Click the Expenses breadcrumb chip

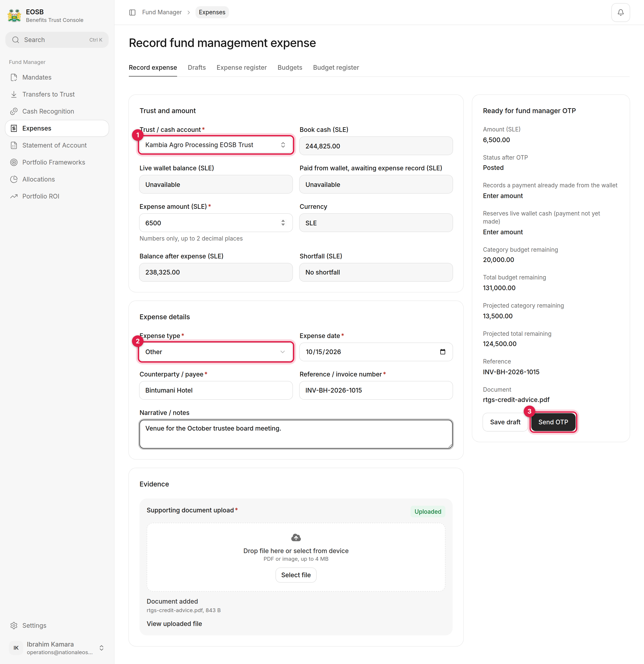pyautogui.click(x=212, y=13)
